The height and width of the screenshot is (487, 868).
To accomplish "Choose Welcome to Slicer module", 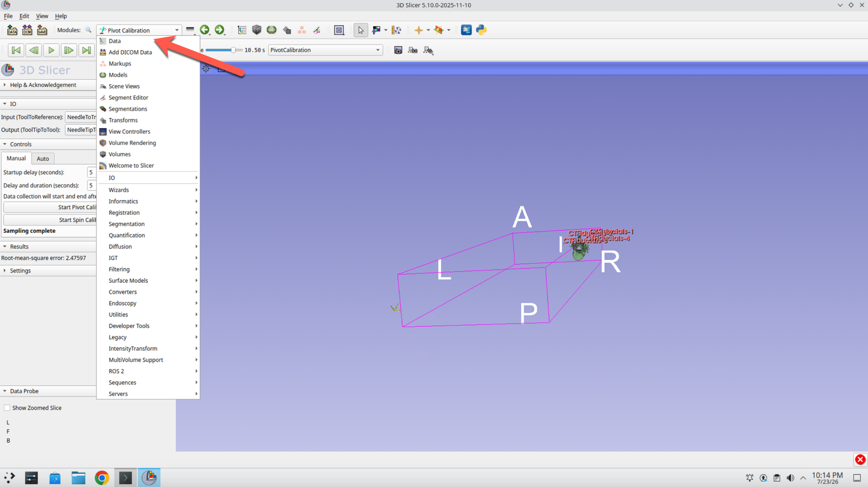I will pyautogui.click(x=148, y=166).
